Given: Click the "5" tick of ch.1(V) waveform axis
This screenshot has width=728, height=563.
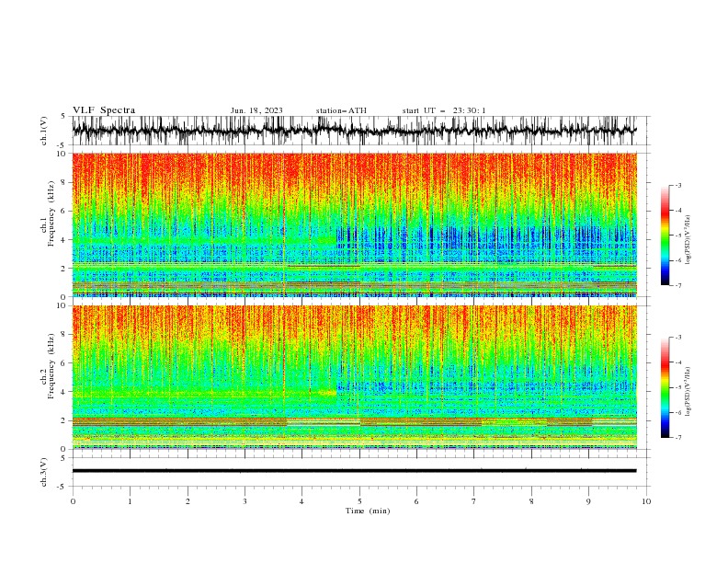Looking at the screenshot, I should tap(63, 117).
